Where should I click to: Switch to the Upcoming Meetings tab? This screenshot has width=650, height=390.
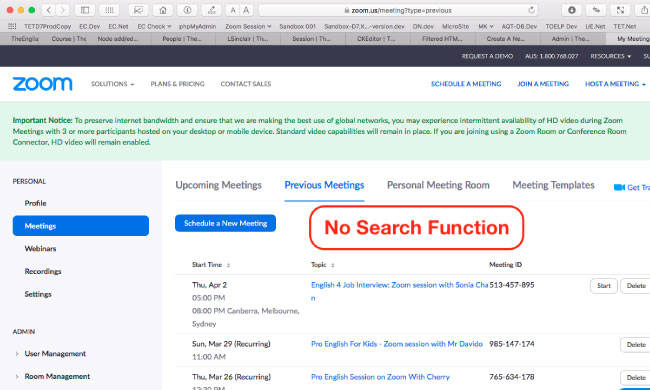tap(218, 185)
